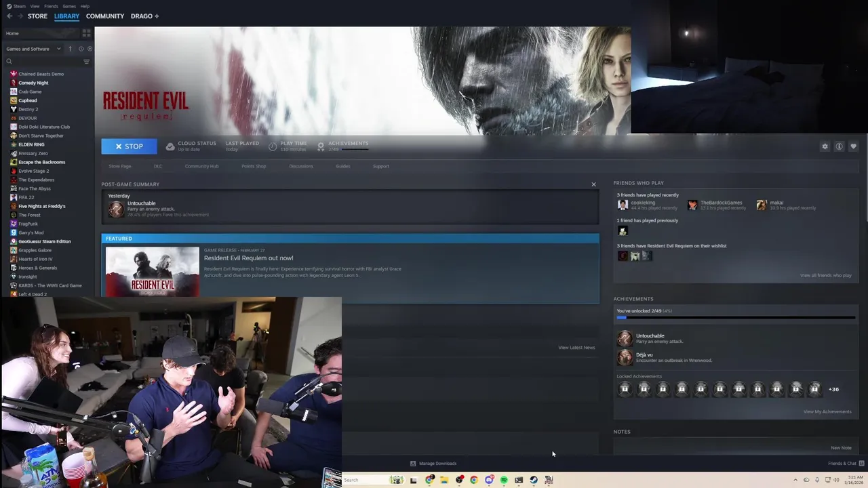Open File Explorer from the taskbar

click(x=444, y=480)
